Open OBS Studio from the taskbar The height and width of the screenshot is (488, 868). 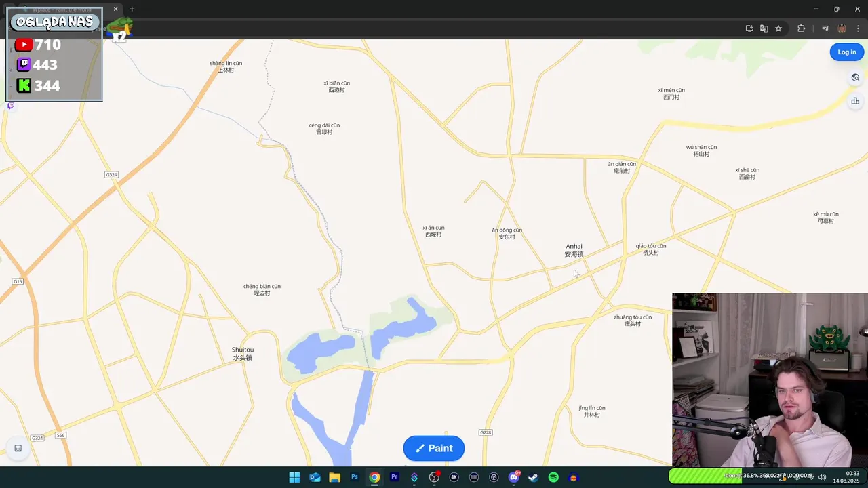[x=434, y=477]
